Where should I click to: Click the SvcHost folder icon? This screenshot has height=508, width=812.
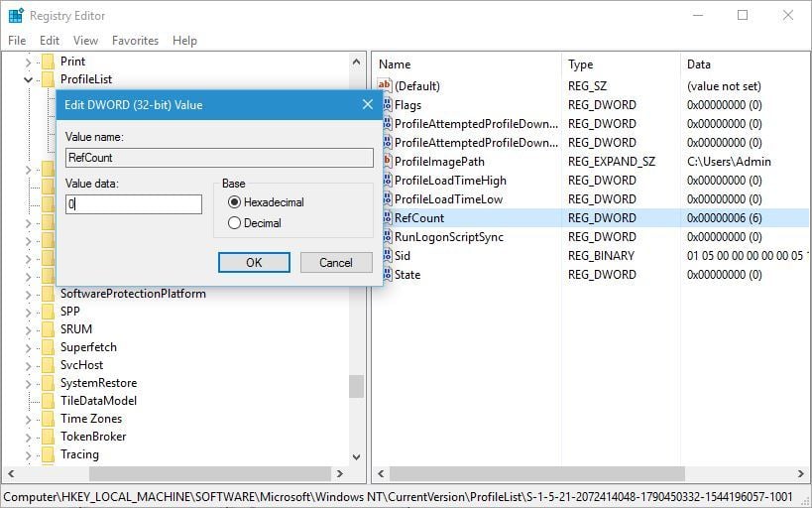pyautogui.click(x=48, y=365)
